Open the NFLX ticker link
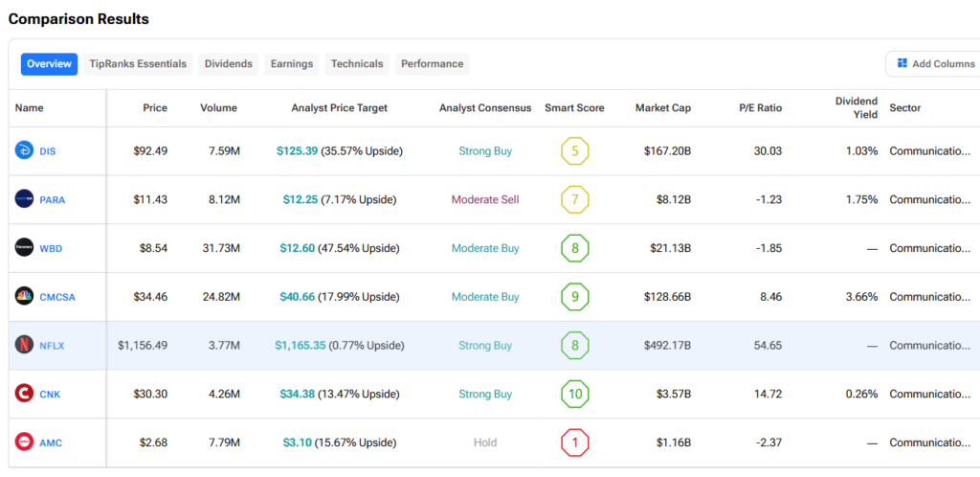Image resolution: width=980 pixels, height=477 pixels. pos(52,346)
